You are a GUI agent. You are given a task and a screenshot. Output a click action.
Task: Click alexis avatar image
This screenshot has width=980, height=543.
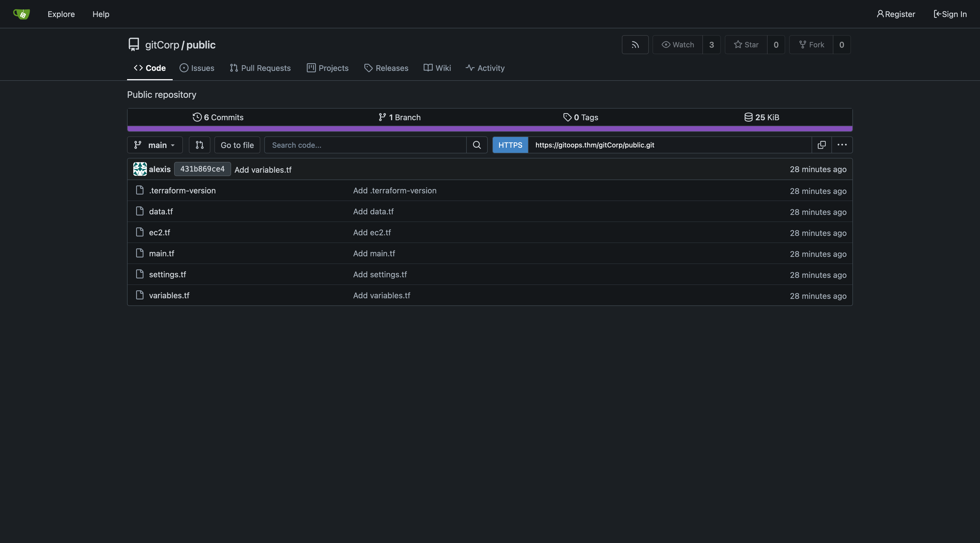(x=140, y=169)
